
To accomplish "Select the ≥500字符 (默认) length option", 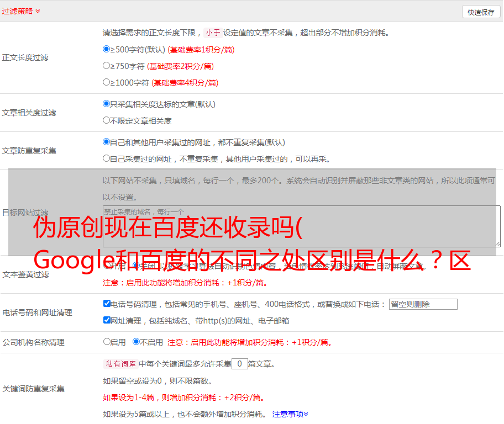I will tap(106, 49).
